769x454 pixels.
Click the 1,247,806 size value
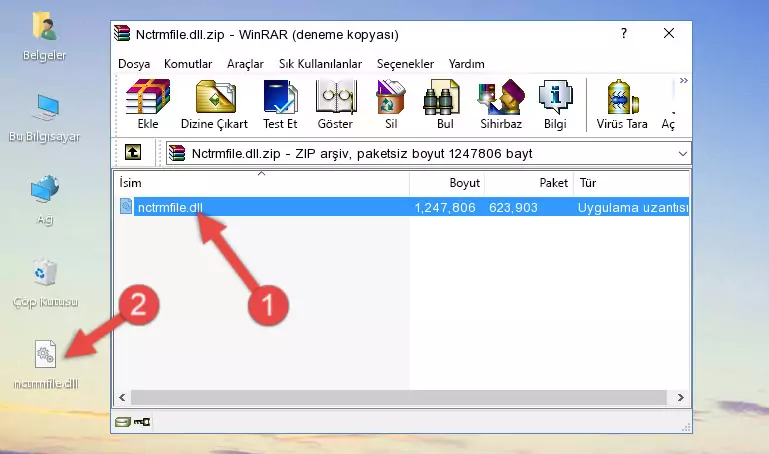click(445, 208)
